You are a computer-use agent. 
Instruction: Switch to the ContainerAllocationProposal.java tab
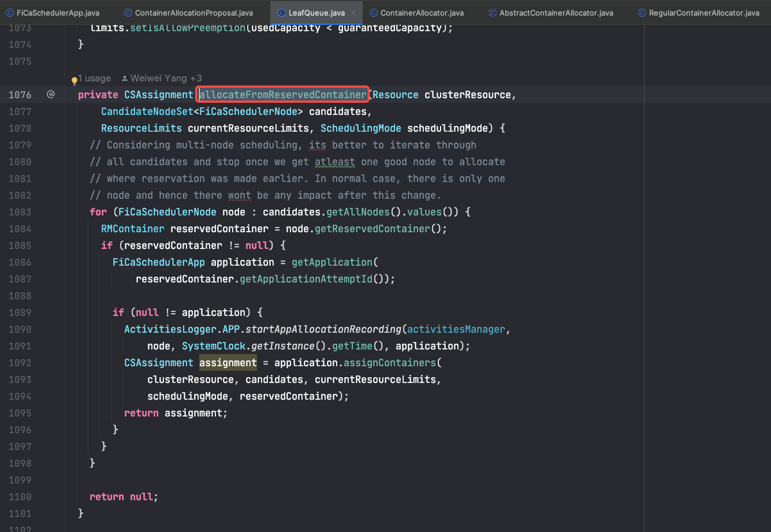pos(193,13)
